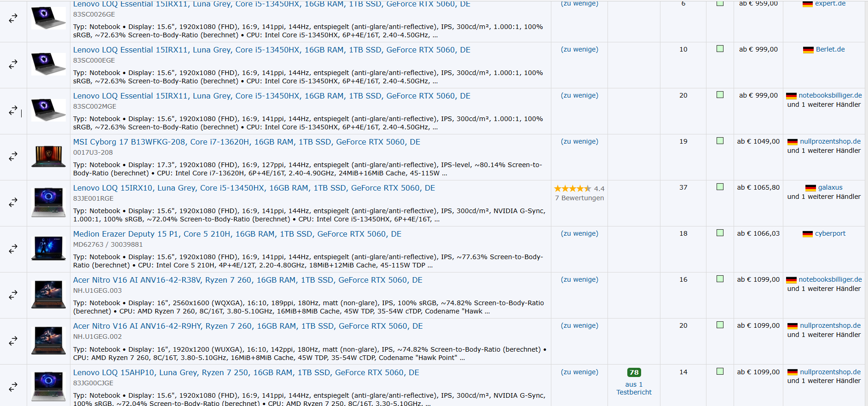The image size is (868, 406).
Task: Tick checkbox for Lenovo LOQ Essential 83SC002MGE
Action: 720,95
